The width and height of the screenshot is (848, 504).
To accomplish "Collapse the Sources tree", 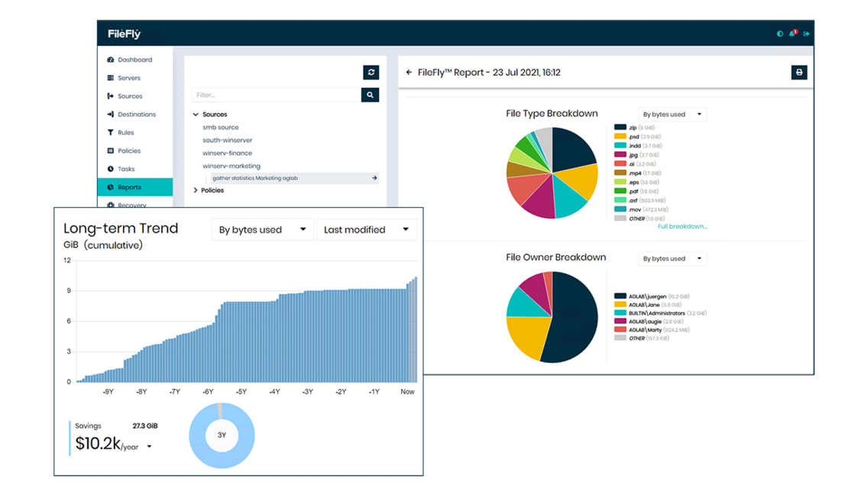I will [x=196, y=114].
